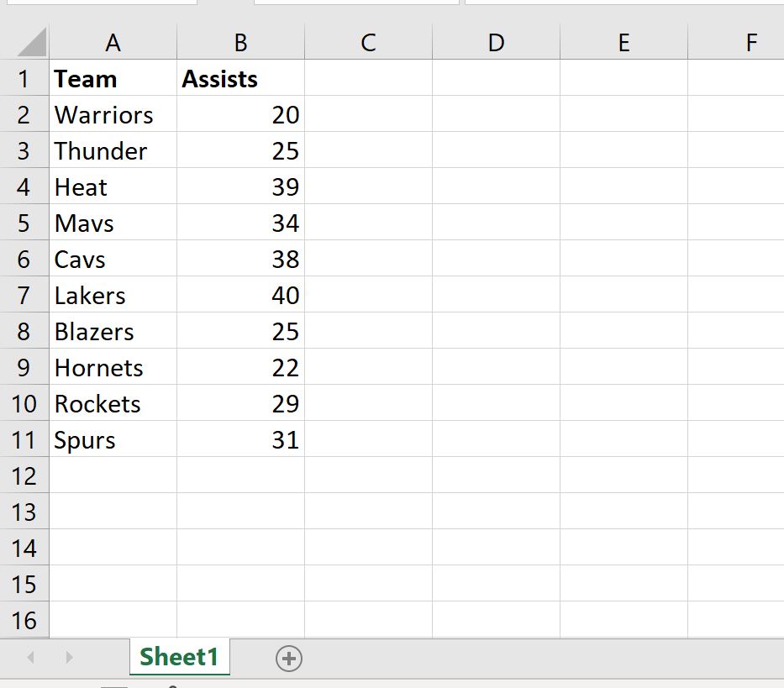The height and width of the screenshot is (688, 784).
Task: Click the Team header cell
Action: coord(113,79)
